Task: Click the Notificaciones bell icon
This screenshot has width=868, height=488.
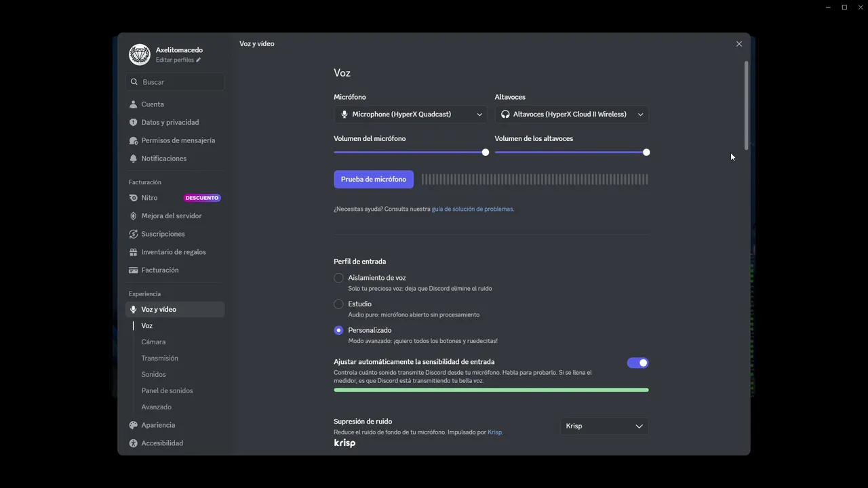Action: tap(133, 159)
